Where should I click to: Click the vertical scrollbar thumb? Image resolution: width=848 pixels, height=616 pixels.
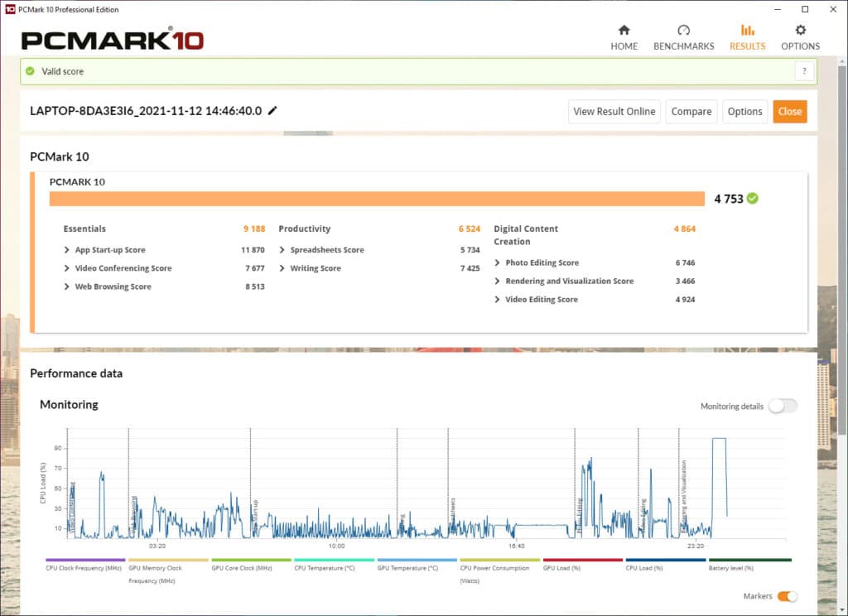click(841, 249)
